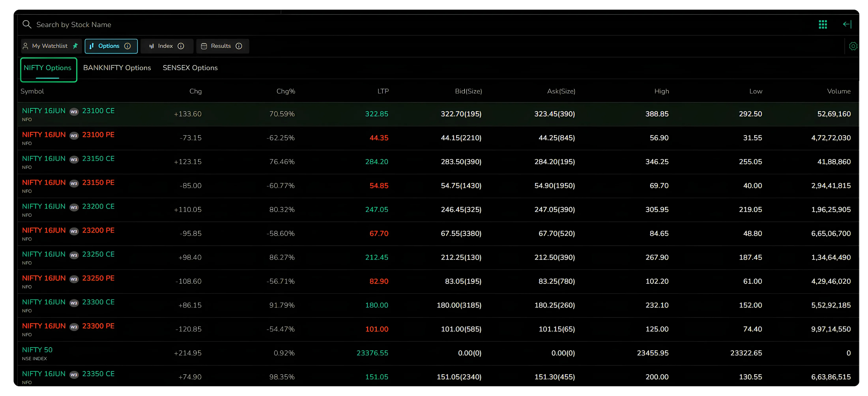The width and height of the screenshot is (868, 396).
Task: Click W3 badge on 23100 CE row
Action: [x=74, y=111]
